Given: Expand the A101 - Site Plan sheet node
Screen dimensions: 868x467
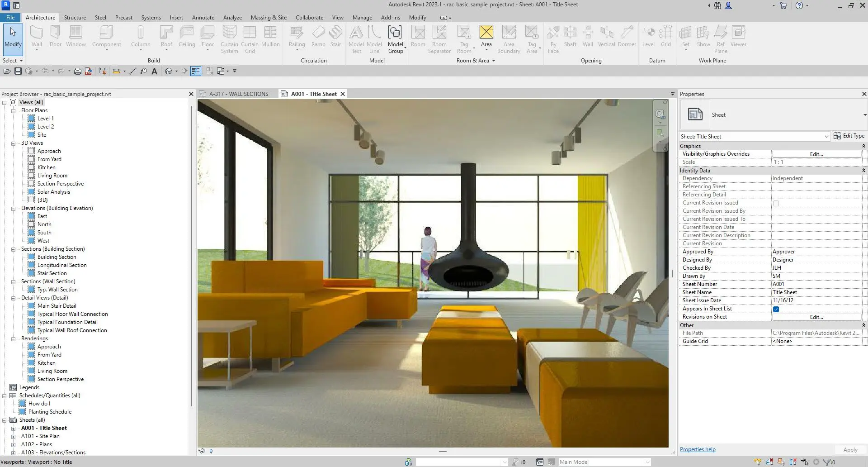Looking at the screenshot, I should coord(14,436).
